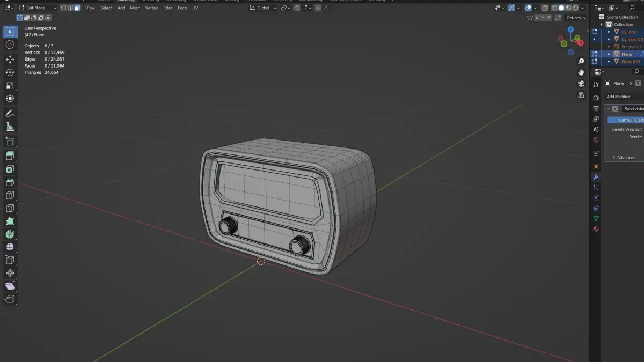Expand the Cylinder object in outliner
This screenshot has width=644, height=362.
point(609,32)
